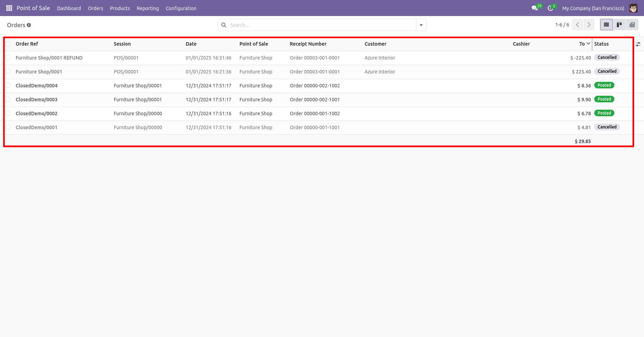
Task: Sort by Date column header
Action: click(191, 44)
